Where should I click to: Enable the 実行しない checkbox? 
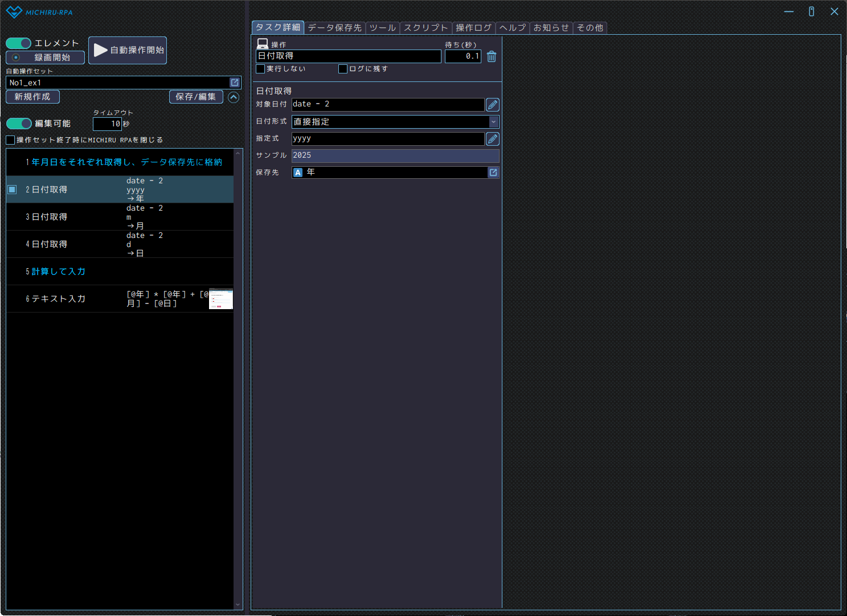coord(261,69)
